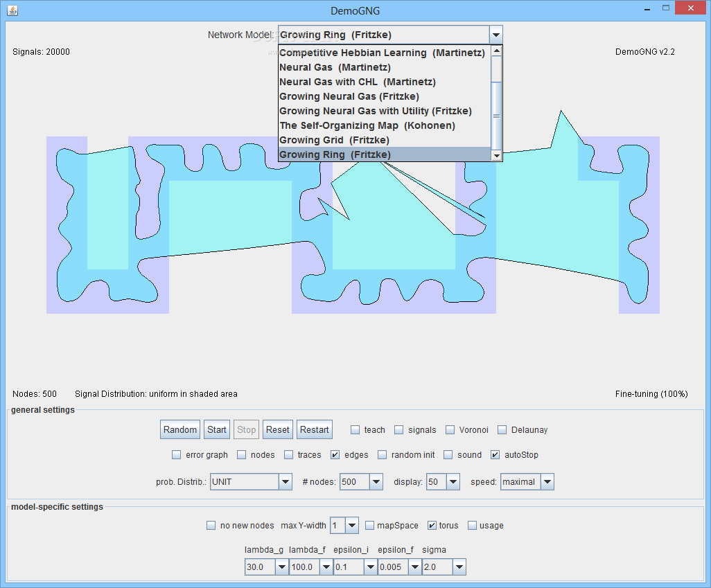The image size is (711, 588).
Task: Click the Restart button
Action: pos(314,429)
